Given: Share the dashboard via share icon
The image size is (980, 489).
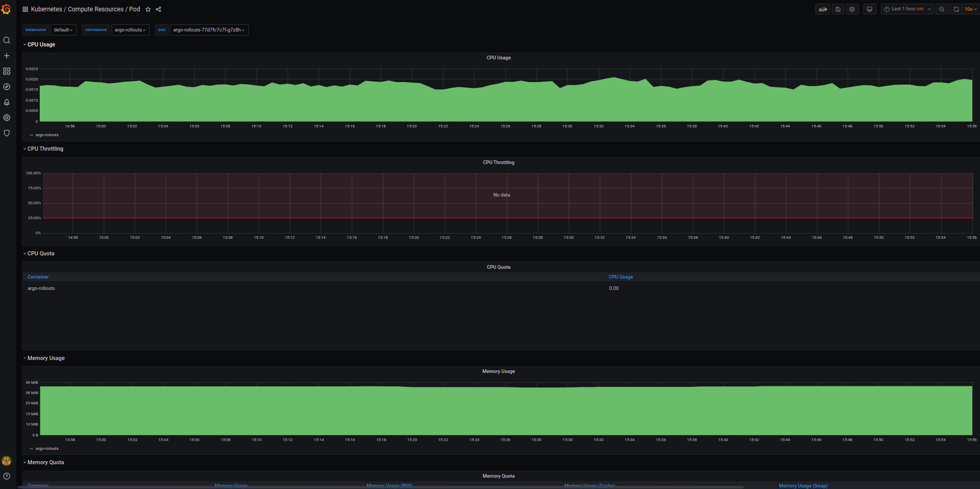Looking at the screenshot, I should [x=158, y=9].
